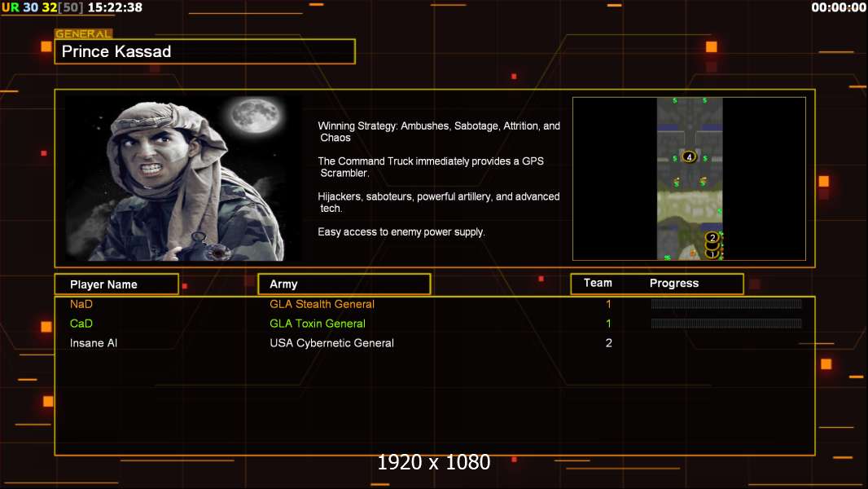
Task: Click the Hijackers, saboteurs, powerful artillery text
Action: pos(438,202)
